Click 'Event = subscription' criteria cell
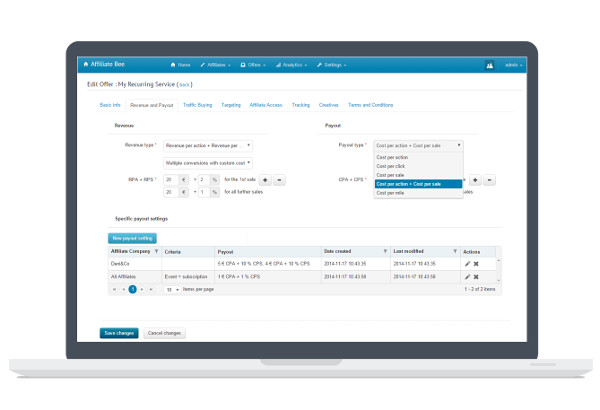600x410 pixels. 186,277
